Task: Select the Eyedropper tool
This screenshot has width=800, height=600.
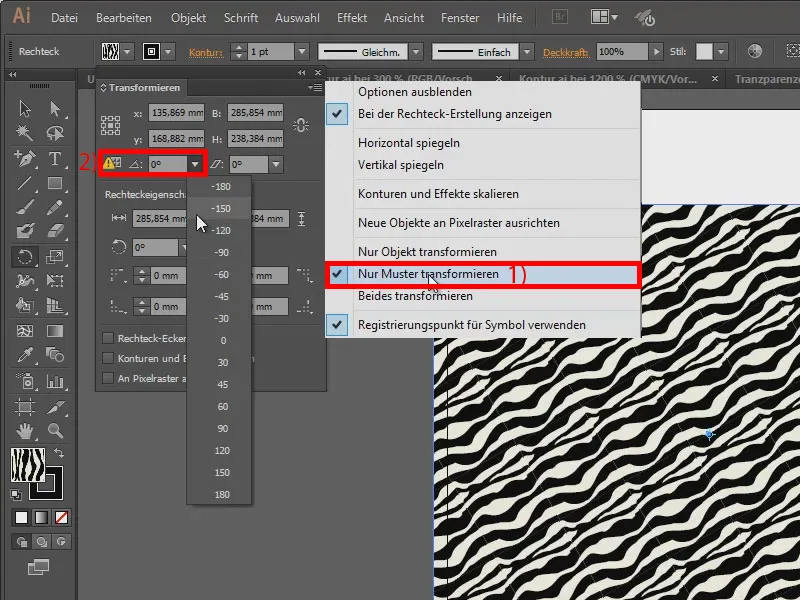Action: pyautogui.click(x=24, y=355)
